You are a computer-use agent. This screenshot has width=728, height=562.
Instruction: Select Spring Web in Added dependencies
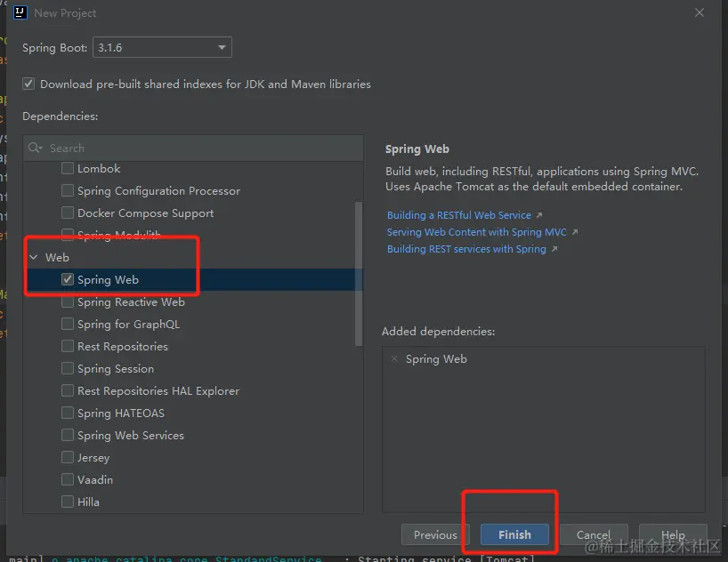pos(436,358)
